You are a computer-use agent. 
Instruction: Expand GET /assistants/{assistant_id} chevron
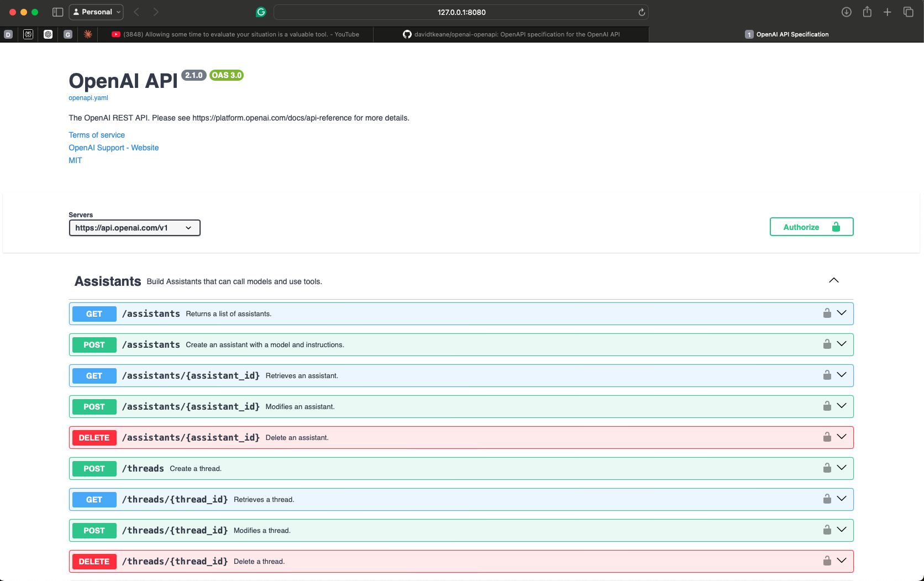(x=842, y=375)
